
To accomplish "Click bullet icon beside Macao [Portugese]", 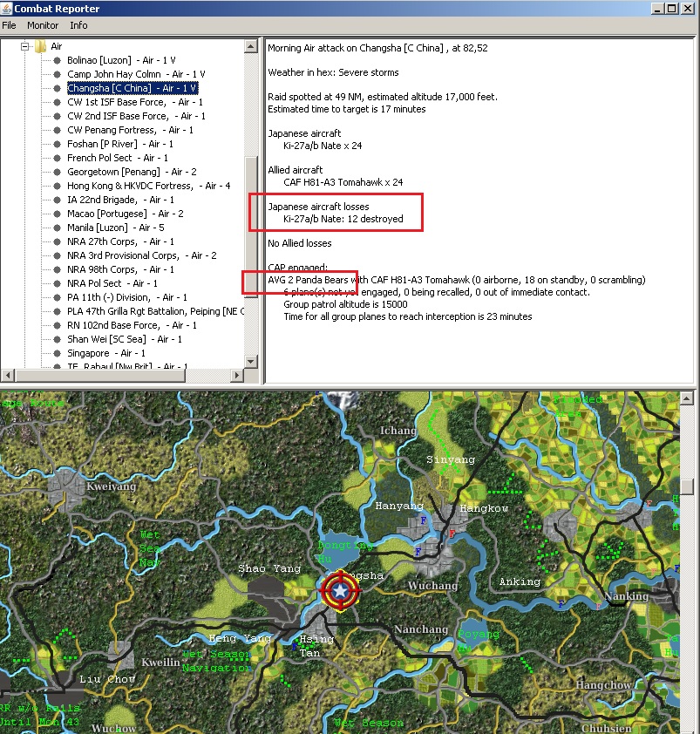I will (58, 214).
